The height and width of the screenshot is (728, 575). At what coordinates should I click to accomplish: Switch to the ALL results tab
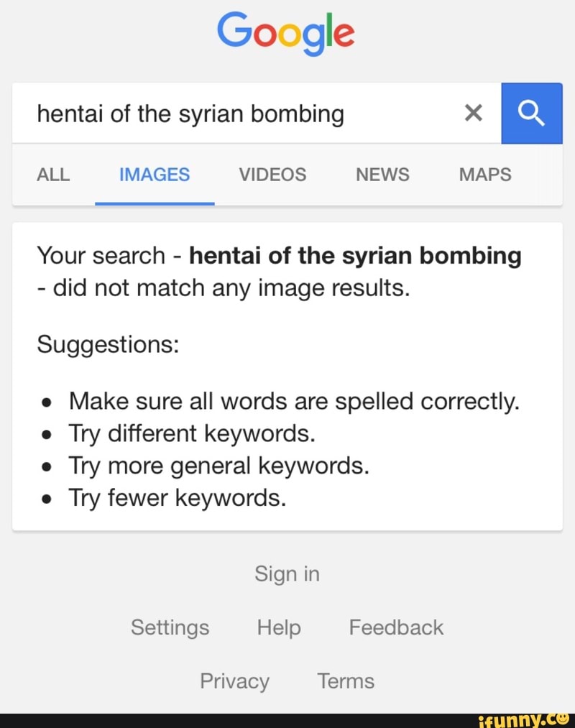53,175
